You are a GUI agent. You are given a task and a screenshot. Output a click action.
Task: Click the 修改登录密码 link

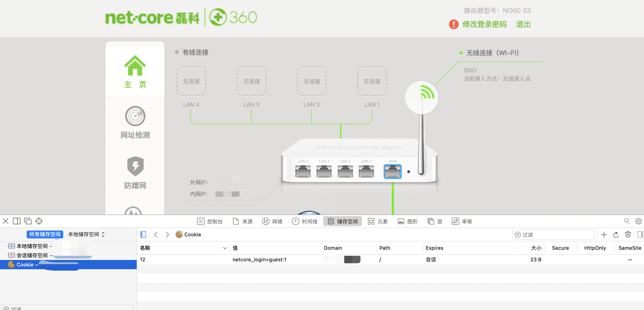coord(484,24)
